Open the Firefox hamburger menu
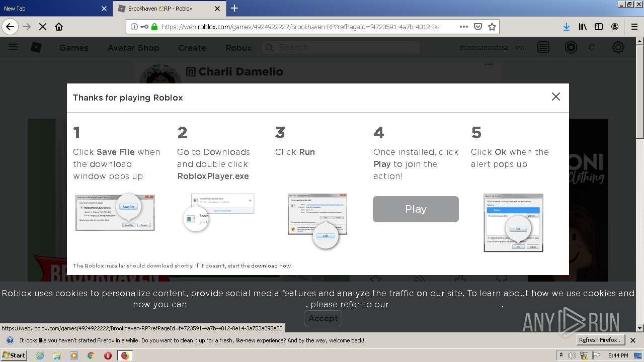Viewport: 644px width, 362px height. click(x=634, y=27)
